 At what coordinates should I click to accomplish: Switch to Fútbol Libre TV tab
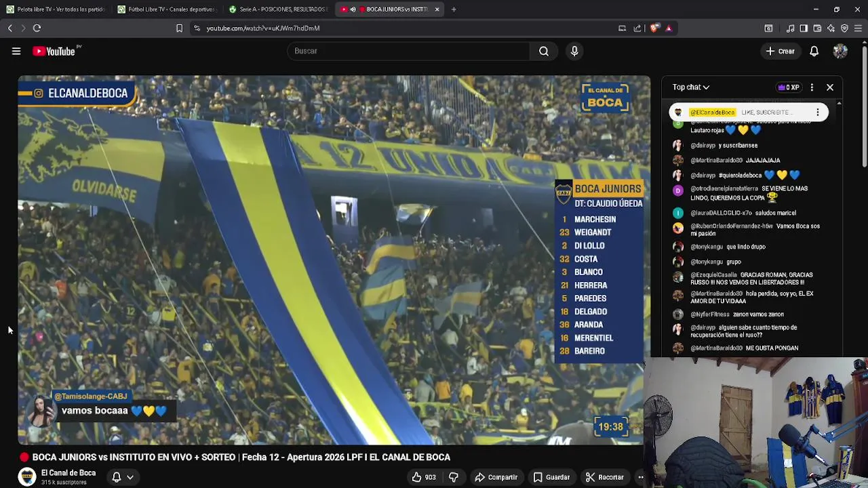(166, 9)
